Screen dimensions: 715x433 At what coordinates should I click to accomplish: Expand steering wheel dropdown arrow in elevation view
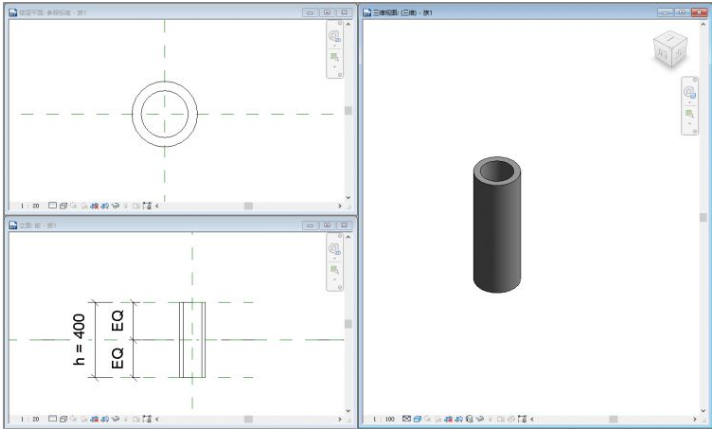coord(334,259)
